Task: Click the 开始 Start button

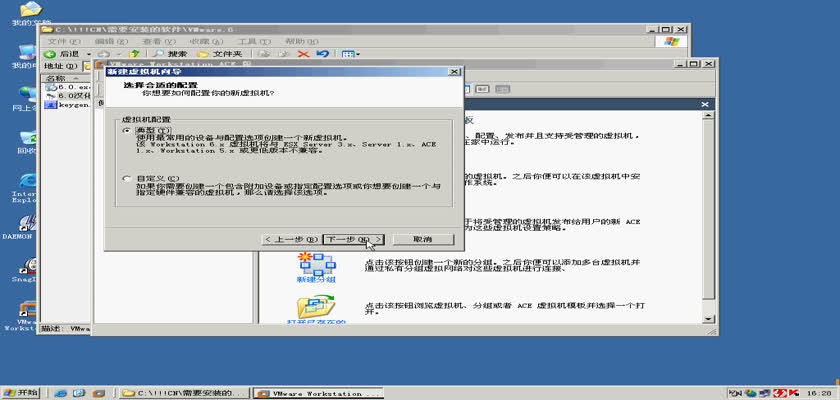Action: click(x=20, y=393)
